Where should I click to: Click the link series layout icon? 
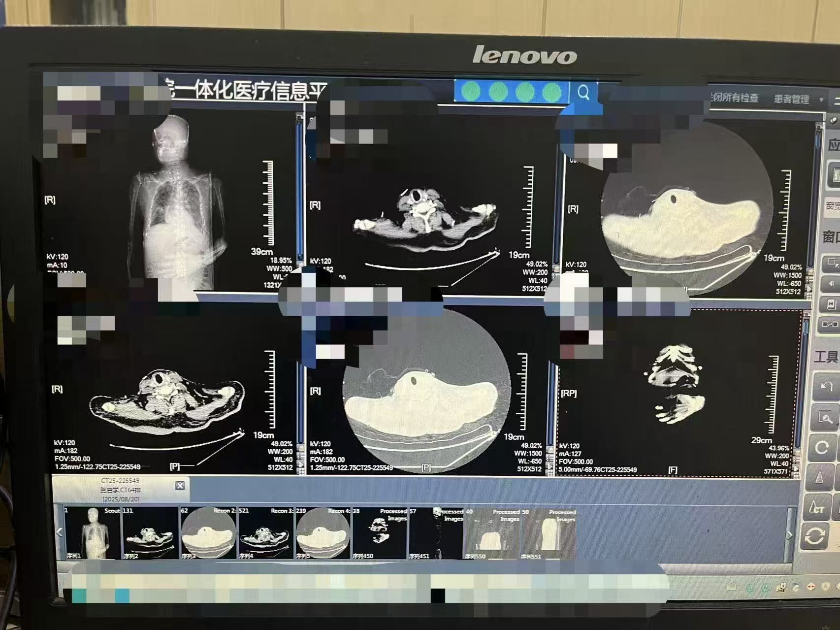point(829,324)
